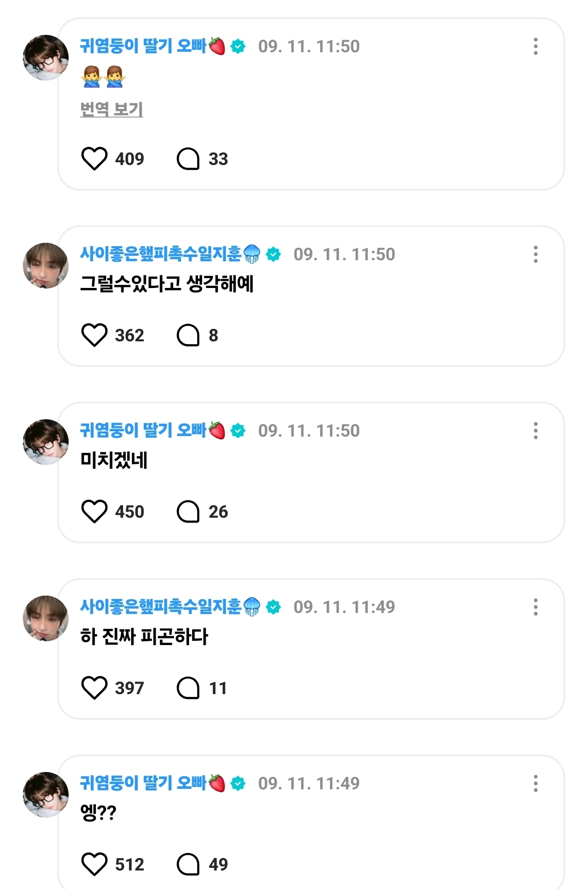Open more options on 그럴수있다고 생각해예 post
This screenshot has width=588, height=889.
[x=536, y=255]
